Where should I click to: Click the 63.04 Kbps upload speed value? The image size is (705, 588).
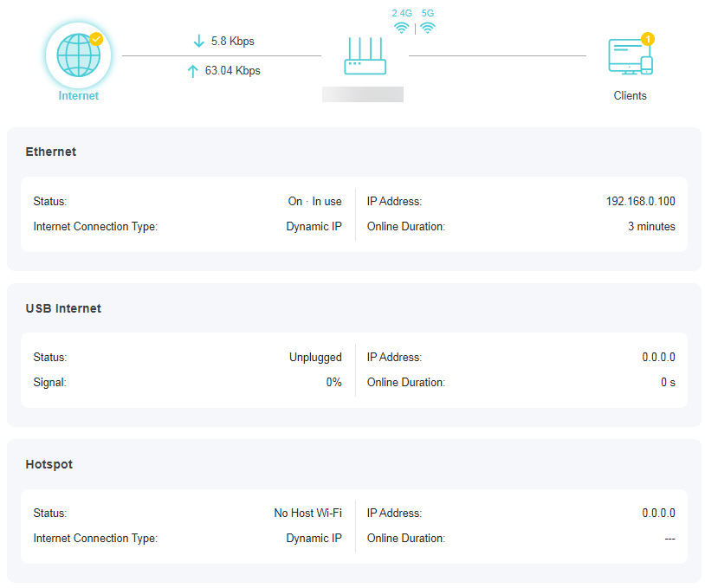(x=232, y=71)
